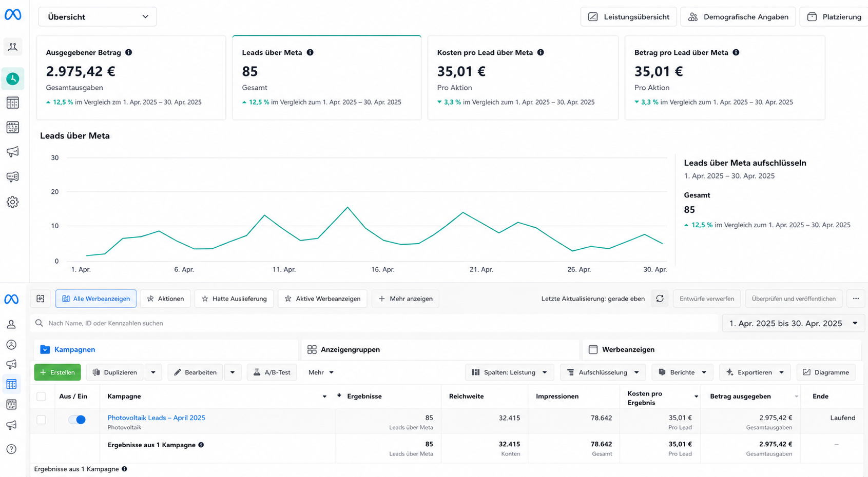The height and width of the screenshot is (477, 868).
Task: Open the three-dot more options menu
Action: [x=856, y=299]
